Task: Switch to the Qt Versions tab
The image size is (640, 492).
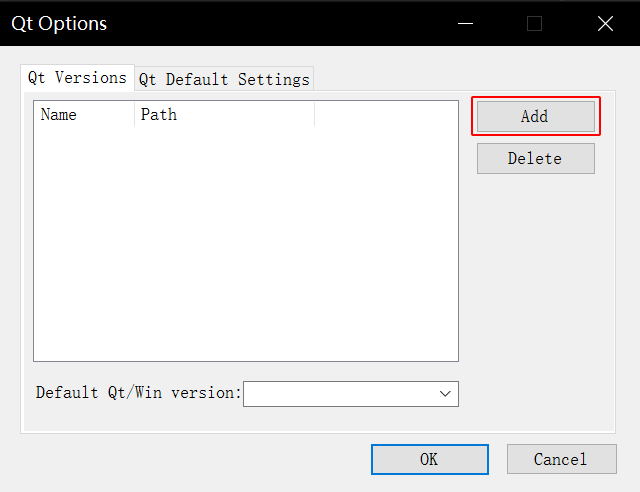Action: (77, 78)
